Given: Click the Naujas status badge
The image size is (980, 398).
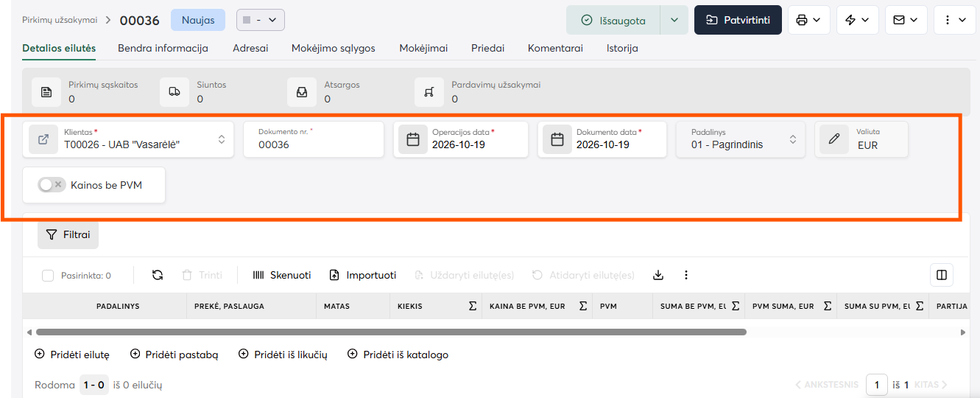Looking at the screenshot, I should [x=197, y=20].
